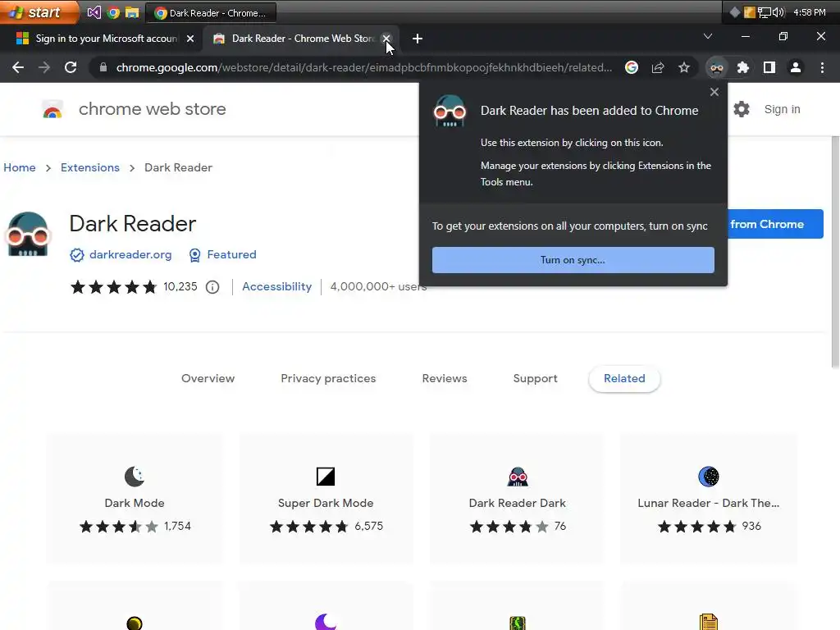Click the Turn on sync button
The image size is (840, 630).
tap(573, 260)
